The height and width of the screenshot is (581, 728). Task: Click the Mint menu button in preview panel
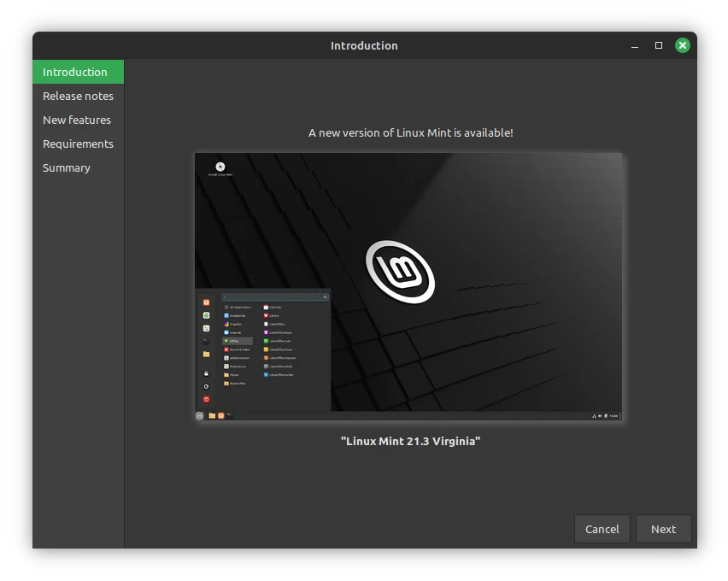coord(200,416)
